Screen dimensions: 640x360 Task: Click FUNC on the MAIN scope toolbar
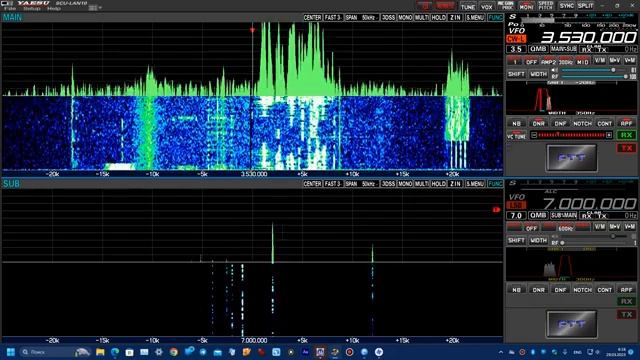click(495, 18)
